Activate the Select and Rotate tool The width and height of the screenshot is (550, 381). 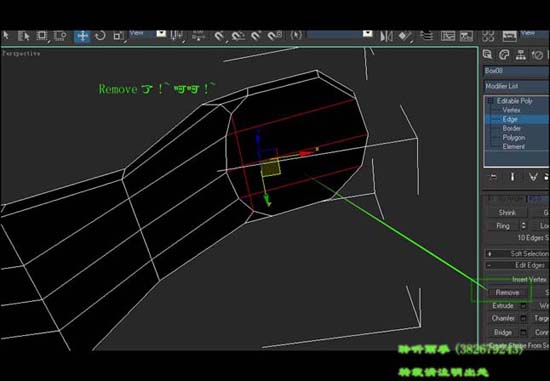pos(100,36)
